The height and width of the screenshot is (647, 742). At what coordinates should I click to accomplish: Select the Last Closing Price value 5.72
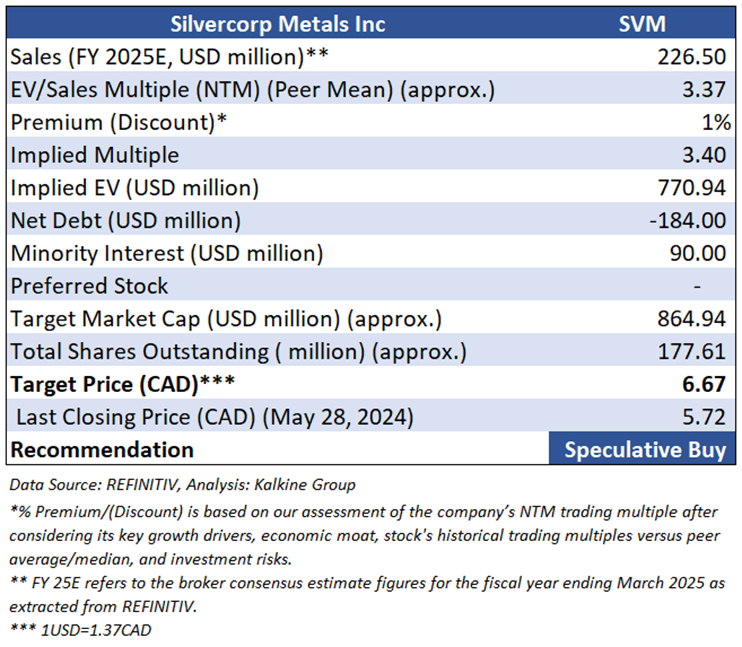point(706,417)
